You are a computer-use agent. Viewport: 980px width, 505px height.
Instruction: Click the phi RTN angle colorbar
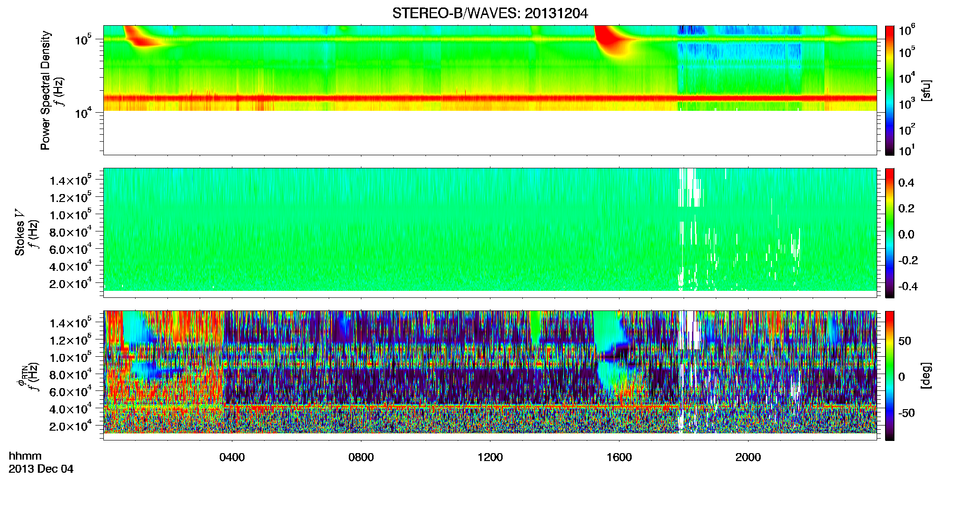pyautogui.click(x=890, y=375)
